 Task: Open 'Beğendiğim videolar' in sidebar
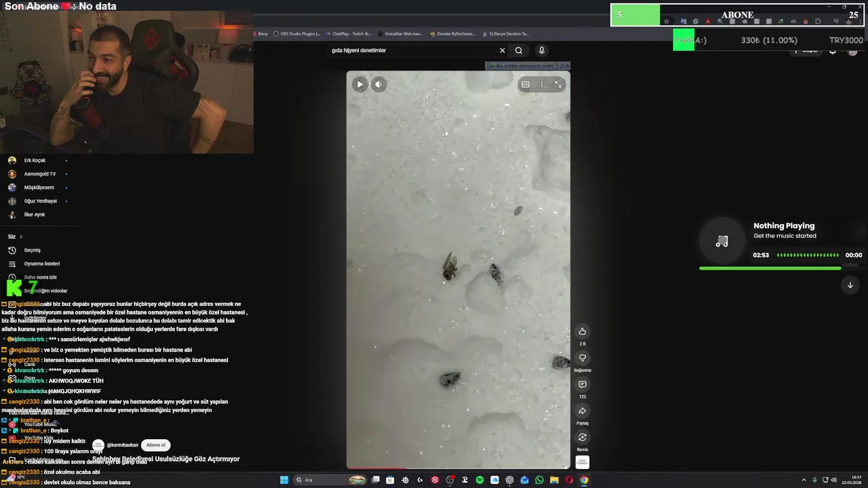point(45,291)
